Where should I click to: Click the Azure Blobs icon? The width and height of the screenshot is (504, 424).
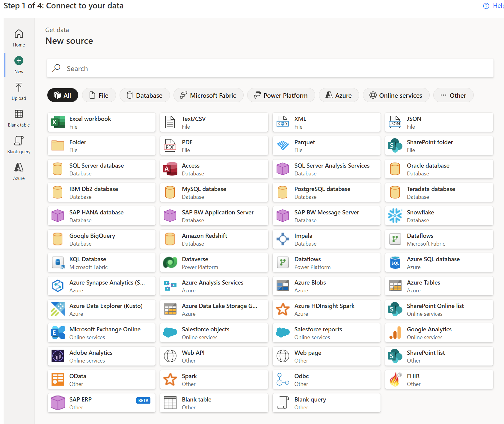pyautogui.click(x=283, y=286)
